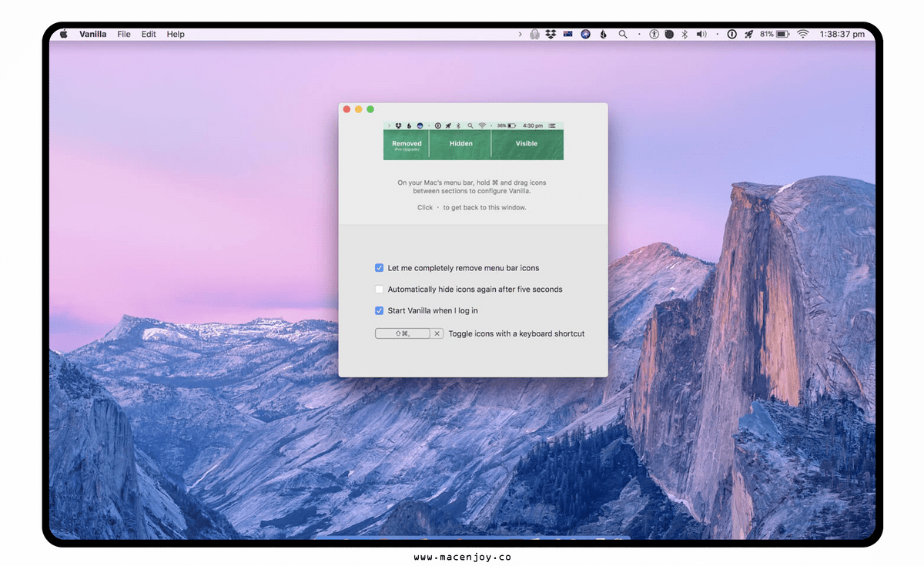Click the Removed section in the preview graphic
The height and width of the screenshot is (566, 924).
click(407, 145)
